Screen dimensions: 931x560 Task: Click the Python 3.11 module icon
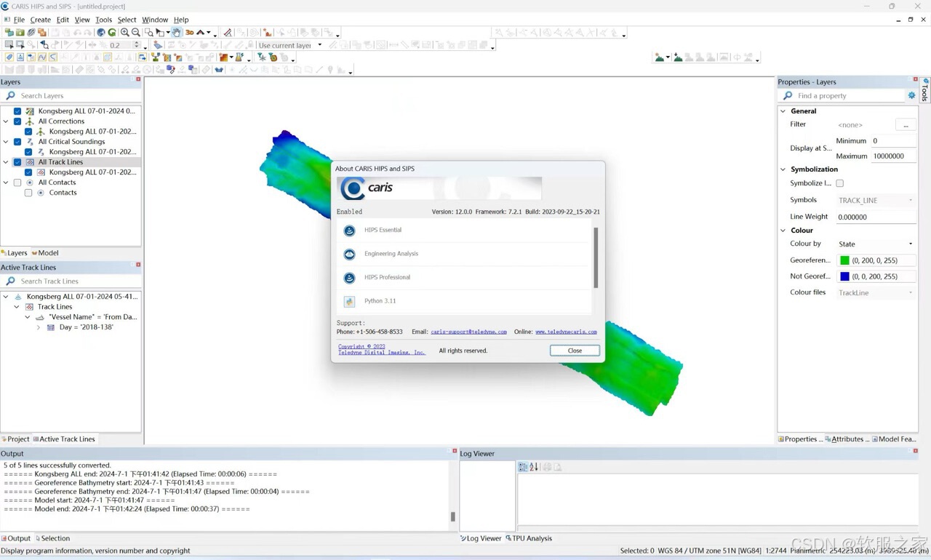pyautogui.click(x=349, y=301)
